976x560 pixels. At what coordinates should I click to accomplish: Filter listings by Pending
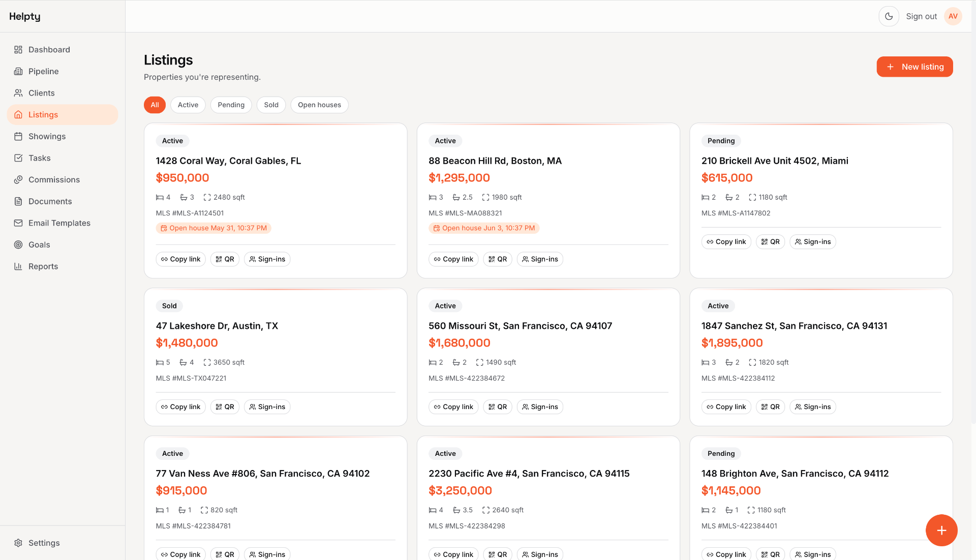pyautogui.click(x=231, y=105)
